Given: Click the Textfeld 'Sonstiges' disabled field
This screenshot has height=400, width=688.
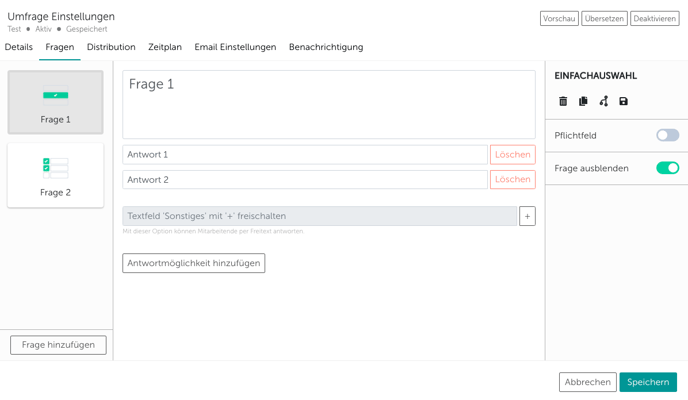Looking at the screenshot, I should pos(319,216).
